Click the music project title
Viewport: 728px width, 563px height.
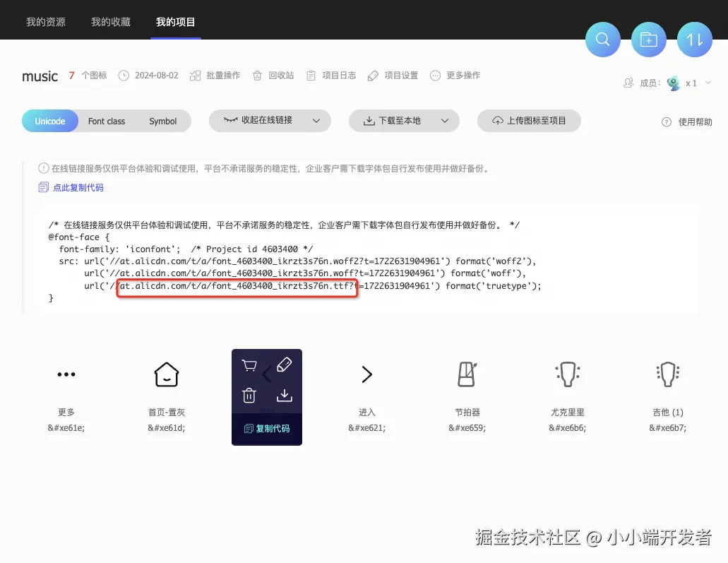coord(40,76)
